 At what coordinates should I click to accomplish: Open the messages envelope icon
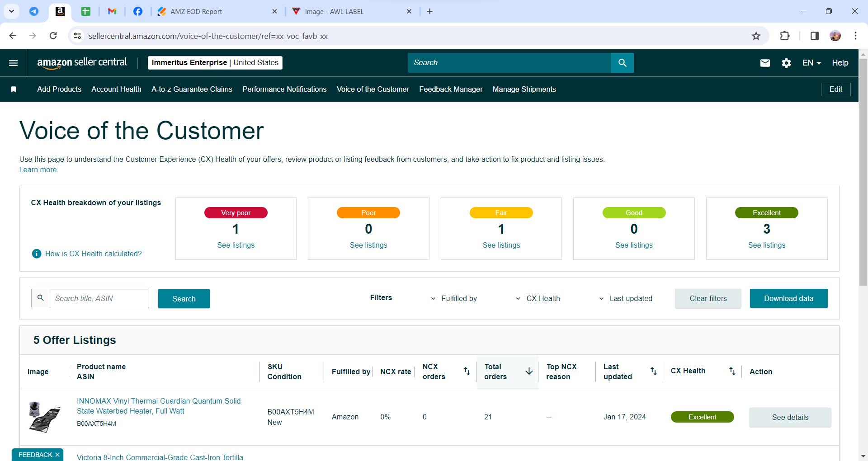point(765,63)
